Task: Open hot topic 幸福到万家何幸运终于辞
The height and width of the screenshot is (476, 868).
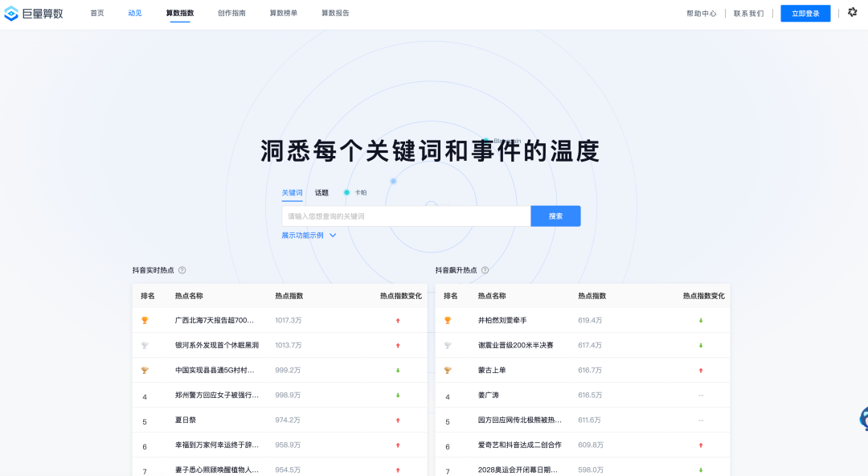Action: [x=217, y=445]
